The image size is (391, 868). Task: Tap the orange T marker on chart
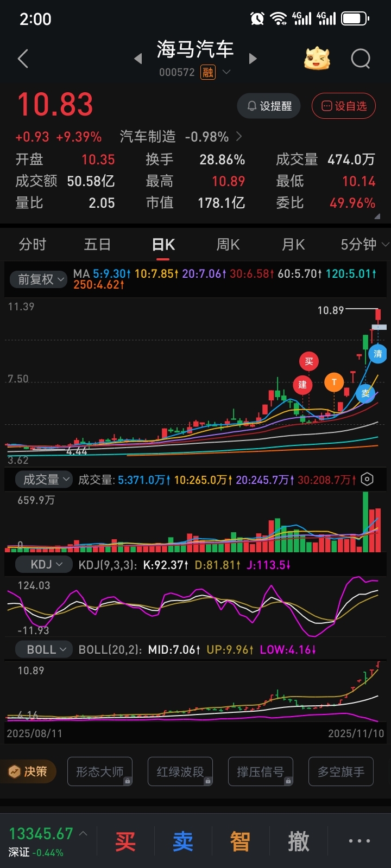(334, 382)
